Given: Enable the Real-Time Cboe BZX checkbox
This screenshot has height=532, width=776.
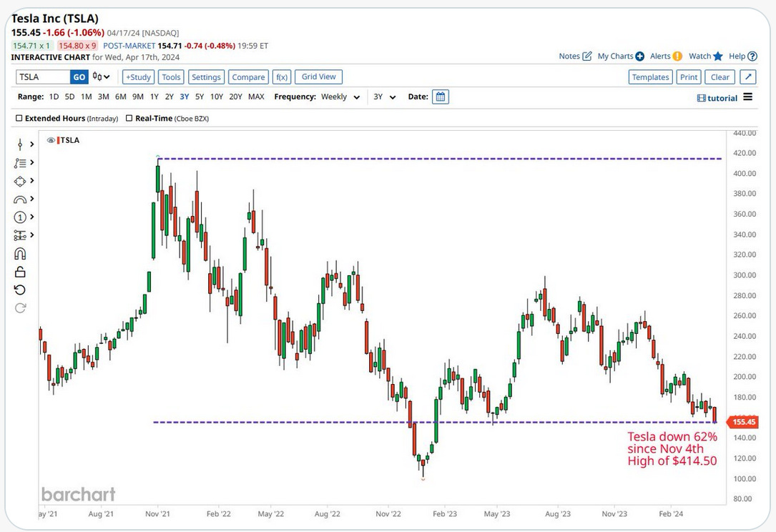Looking at the screenshot, I should 129,118.
